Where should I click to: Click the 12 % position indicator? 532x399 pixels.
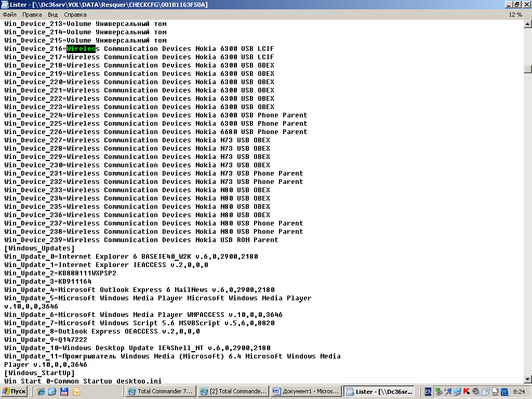point(515,15)
